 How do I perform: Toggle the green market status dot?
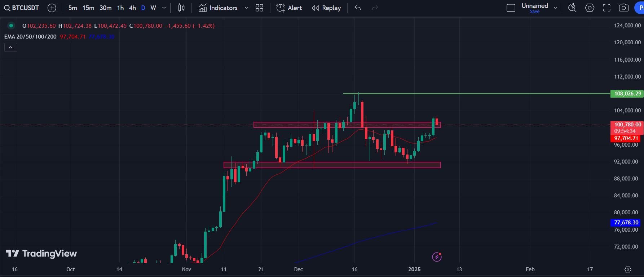tap(11, 26)
